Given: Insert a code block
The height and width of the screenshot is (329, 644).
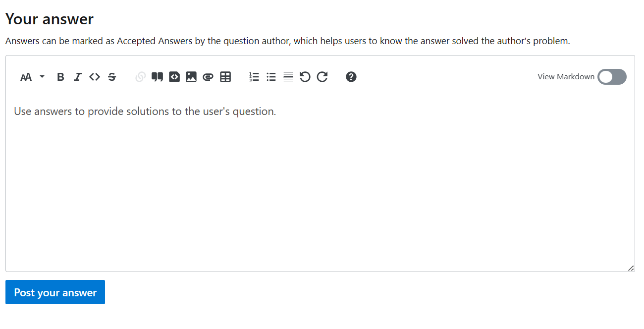Looking at the screenshot, I should click(174, 77).
